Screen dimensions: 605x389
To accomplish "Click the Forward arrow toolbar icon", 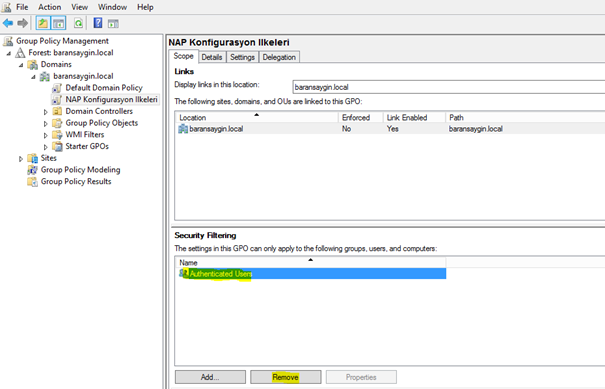I will pyautogui.click(x=23, y=24).
